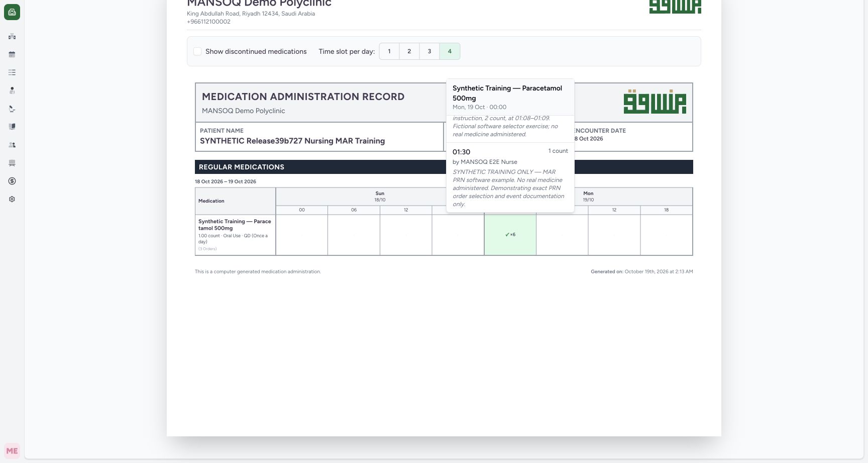
Task: Click Paracetamol 500mg medication row name
Action: point(235,225)
